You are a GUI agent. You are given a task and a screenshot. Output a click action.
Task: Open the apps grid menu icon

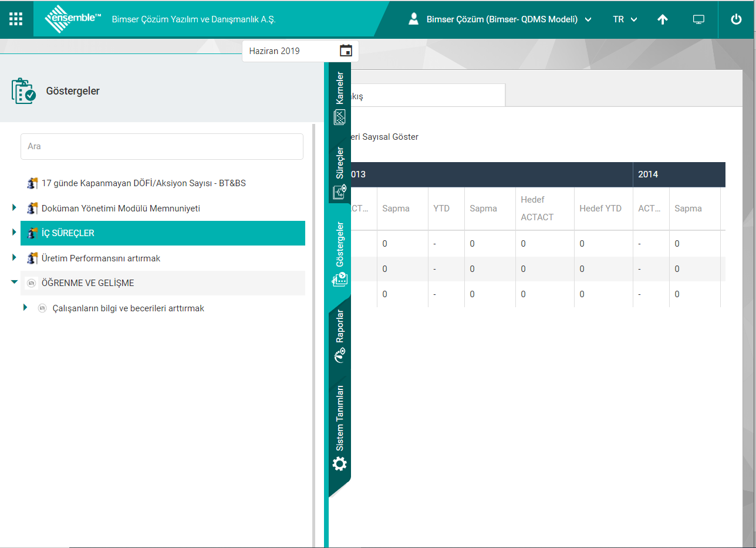point(16,19)
